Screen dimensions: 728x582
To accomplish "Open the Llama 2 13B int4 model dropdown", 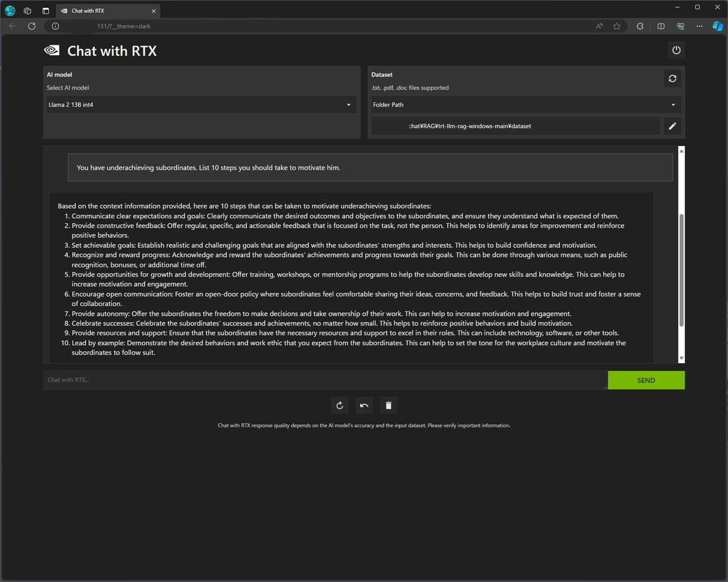I will point(200,105).
